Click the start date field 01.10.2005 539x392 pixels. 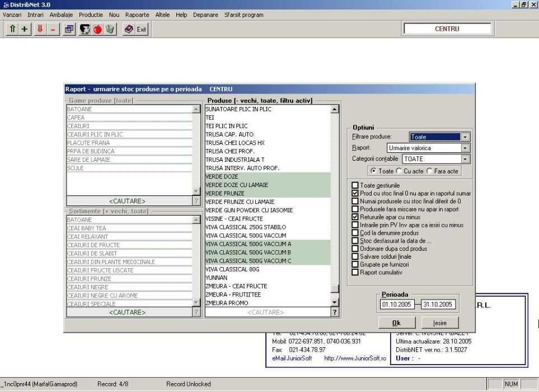click(397, 304)
